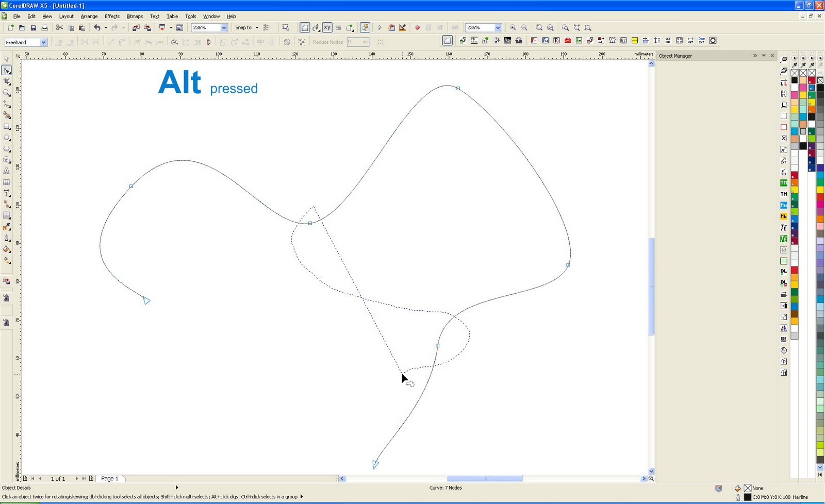Select the Table tool in the toolbox
825x504 pixels.
pyautogui.click(x=7, y=182)
